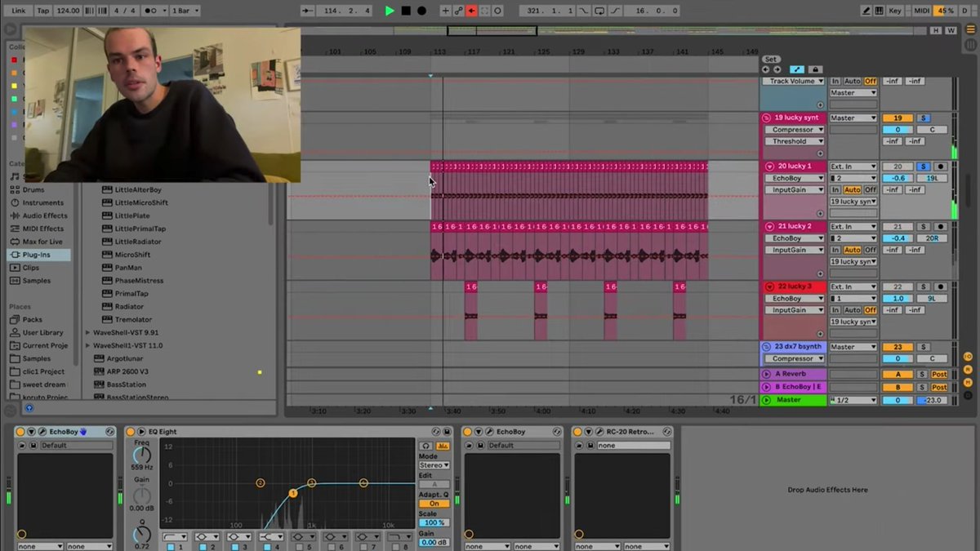Open the Master output dropdown on 19 lucky synt

(853, 118)
